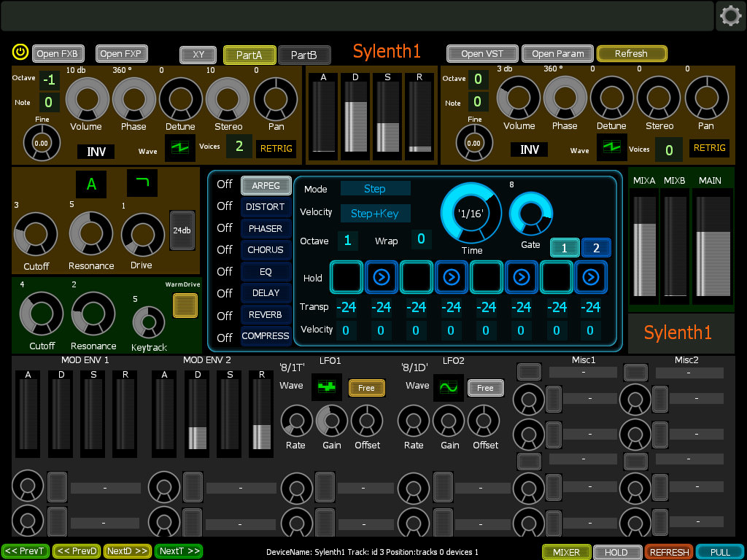Click the green filter A input icon
The width and height of the screenshot is (747, 560).
tap(91, 184)
